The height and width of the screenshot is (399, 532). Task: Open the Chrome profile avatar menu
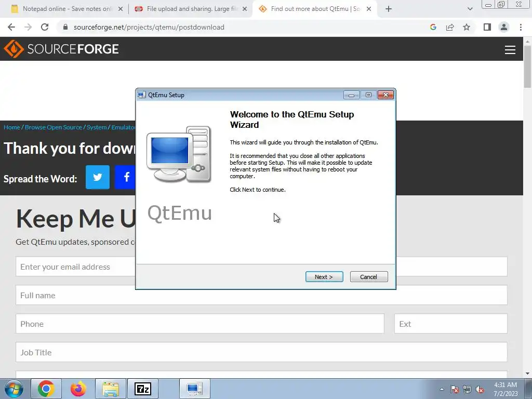click(x=504, y=27)
